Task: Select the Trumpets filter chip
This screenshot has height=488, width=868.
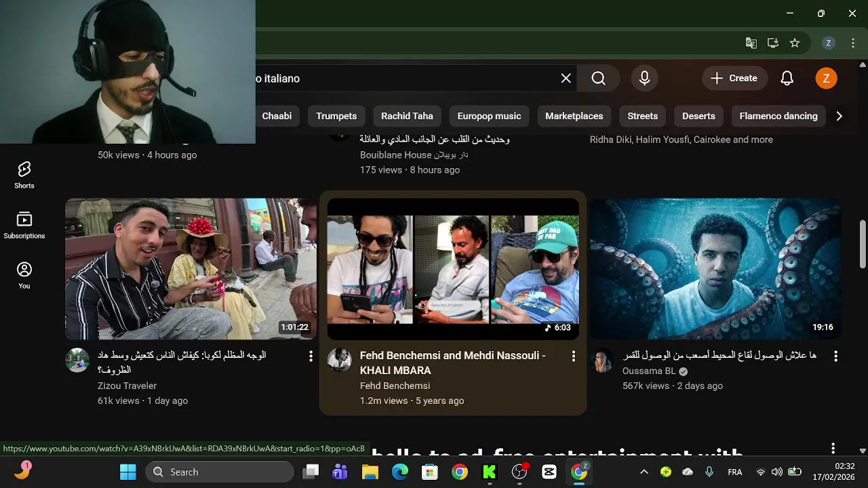Action: [336, 116]
